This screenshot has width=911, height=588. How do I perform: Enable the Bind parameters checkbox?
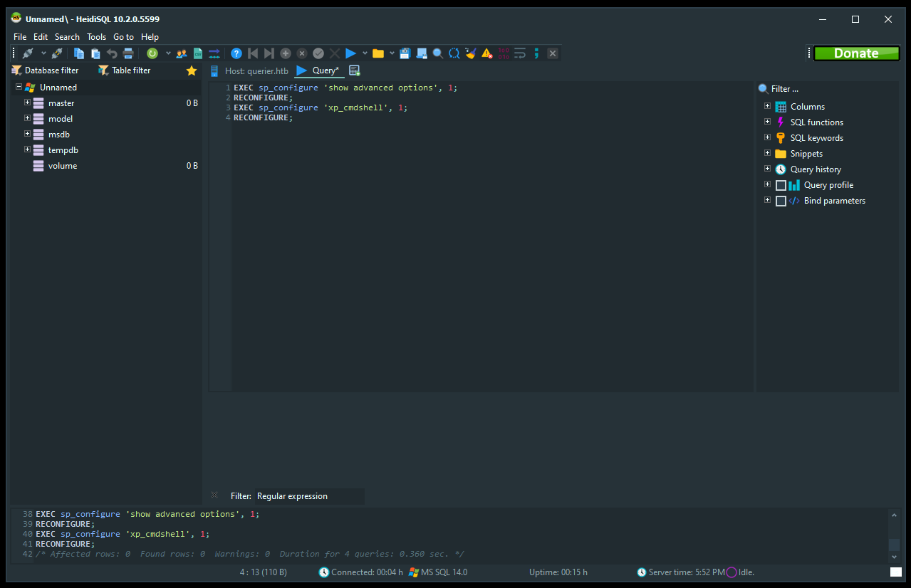coord(781,201)
